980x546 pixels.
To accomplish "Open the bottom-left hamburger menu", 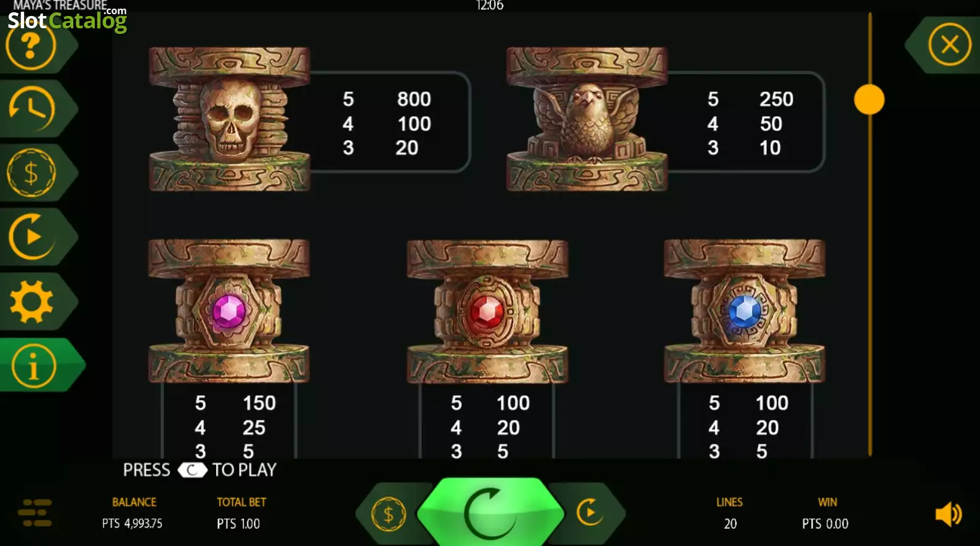I will click(35, 513).
